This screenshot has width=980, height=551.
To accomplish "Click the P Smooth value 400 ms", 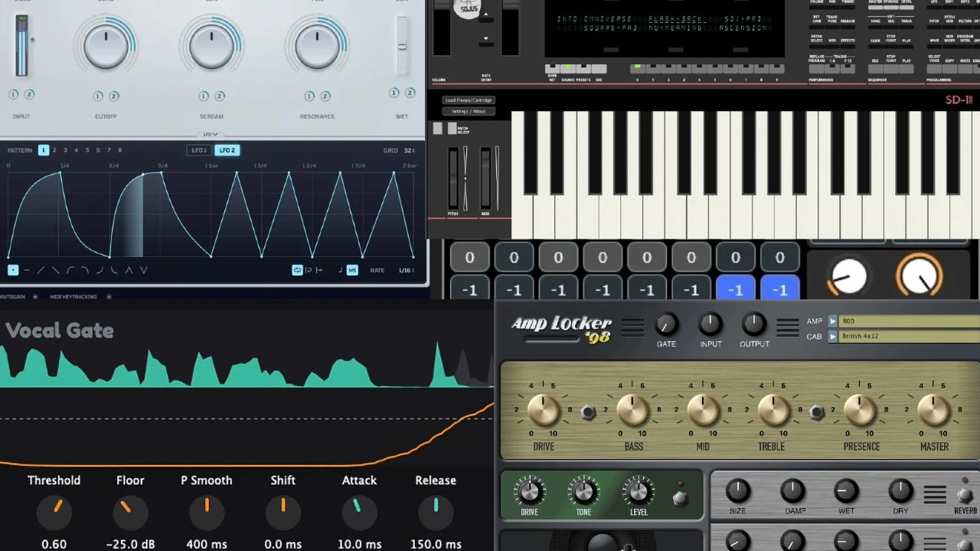I will (206, 544).
